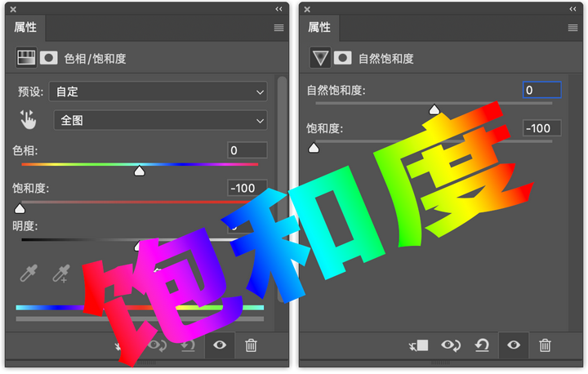Delete the Hue/Saturation adjustment layer with trash icon
Screen dimensions: 588x374
251,345
